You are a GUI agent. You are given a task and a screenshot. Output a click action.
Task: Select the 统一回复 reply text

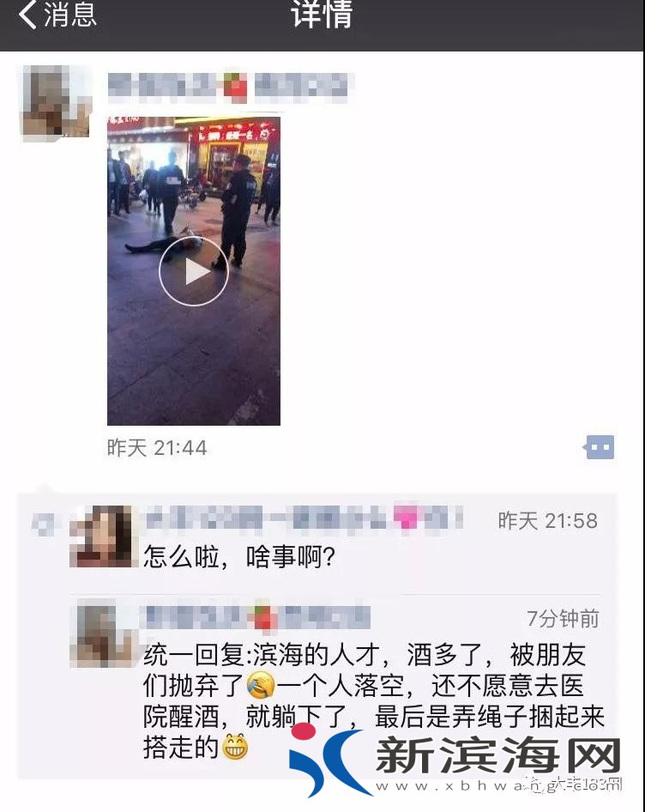coord(373,701)
